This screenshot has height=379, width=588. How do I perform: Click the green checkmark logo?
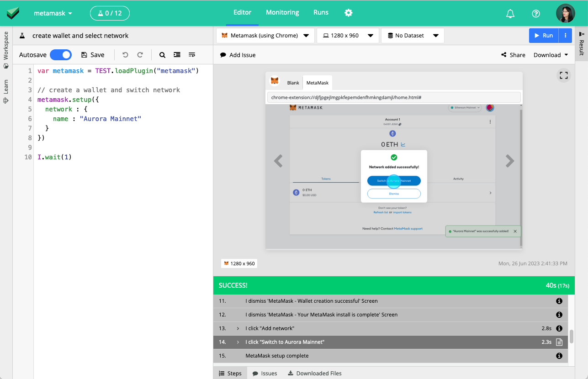pos(13,13)
